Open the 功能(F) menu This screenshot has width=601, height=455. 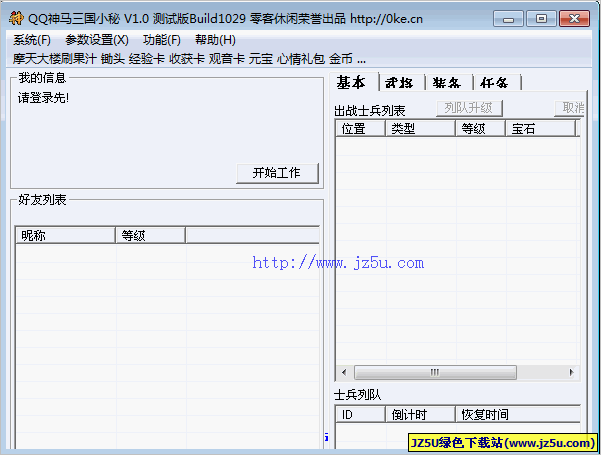[x=161, y=40]
